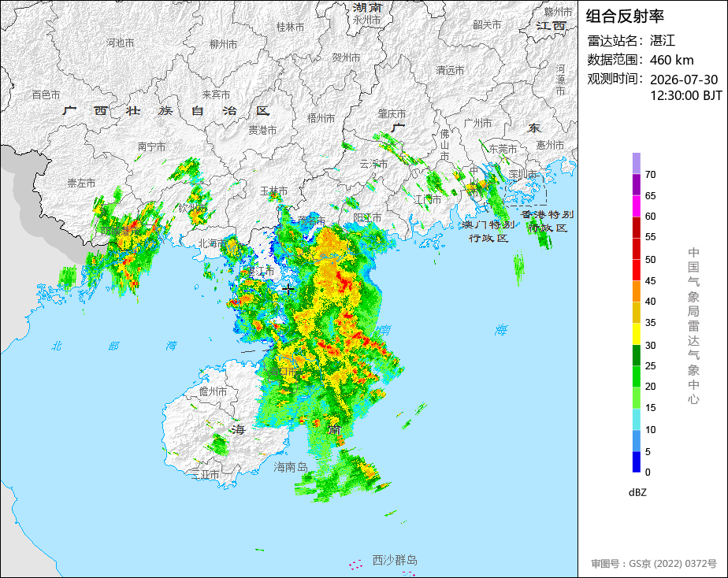Click the 儋州市 label on Hainan island

213,391
